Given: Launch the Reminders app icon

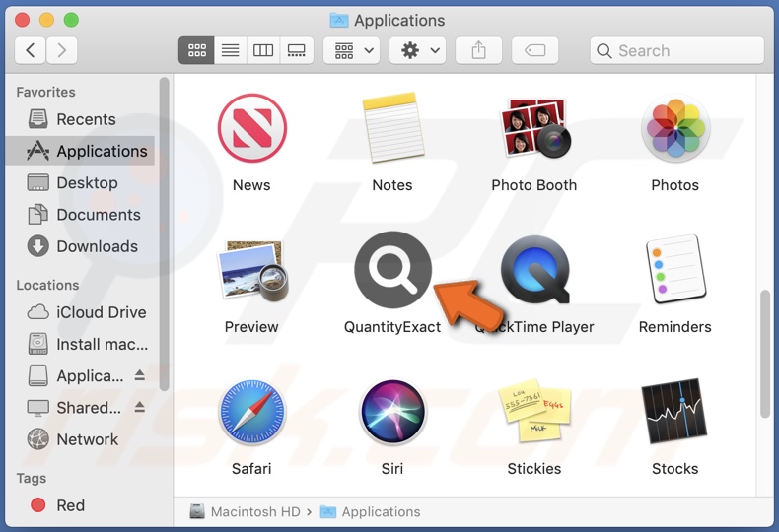Looking at the screenshot, I should coord(675,270).
